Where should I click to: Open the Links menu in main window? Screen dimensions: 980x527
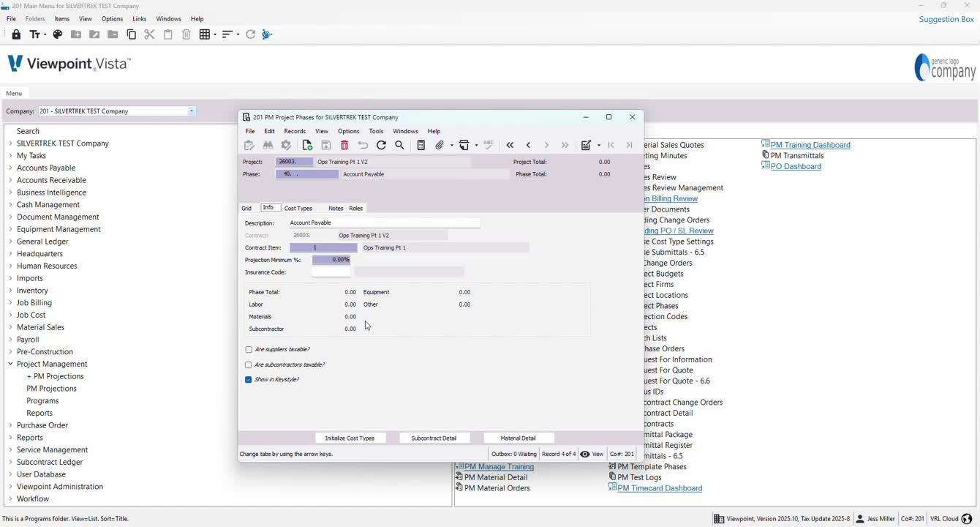coord(140,19)
